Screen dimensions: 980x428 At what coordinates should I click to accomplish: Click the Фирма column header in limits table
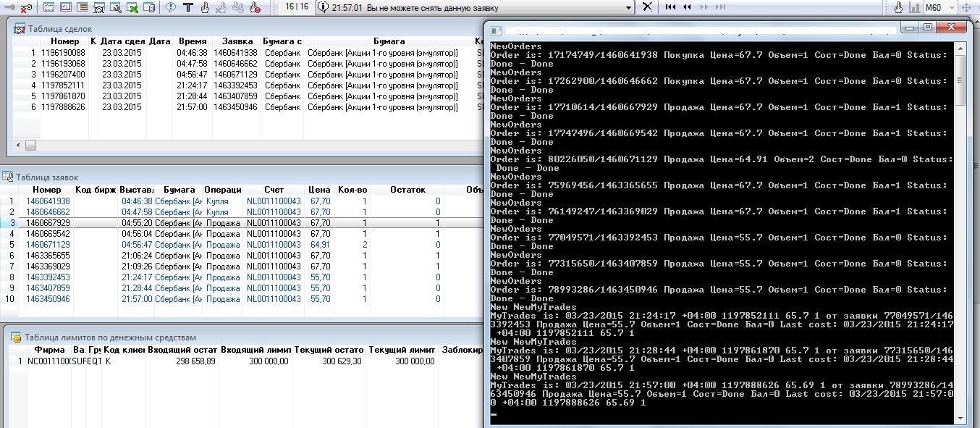click(49, 351)
